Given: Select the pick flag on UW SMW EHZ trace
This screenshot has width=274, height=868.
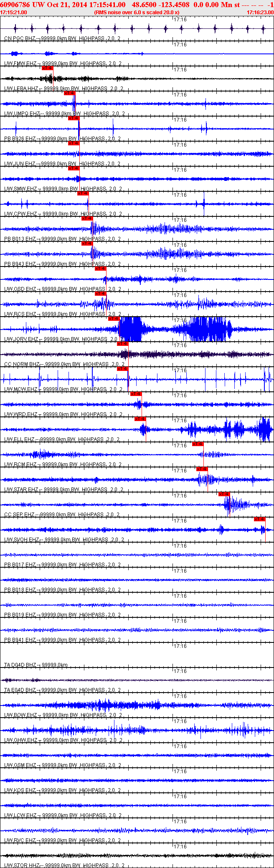Looking at the screenshot, I should (x=74, y=168).
